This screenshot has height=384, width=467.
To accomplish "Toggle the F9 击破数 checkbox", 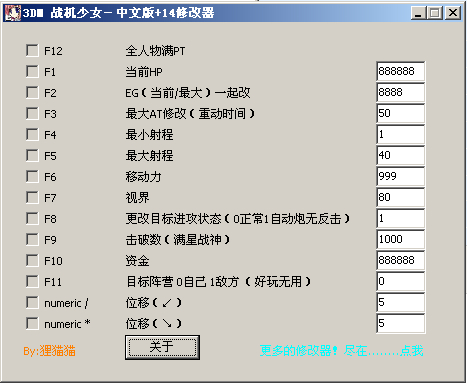I will pyautogui.click(x=32, y=240).
